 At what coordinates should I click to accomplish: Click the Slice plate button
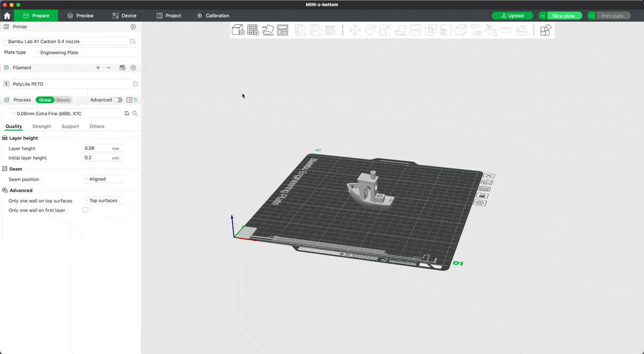pyautogui.click(x=563, y=16)
